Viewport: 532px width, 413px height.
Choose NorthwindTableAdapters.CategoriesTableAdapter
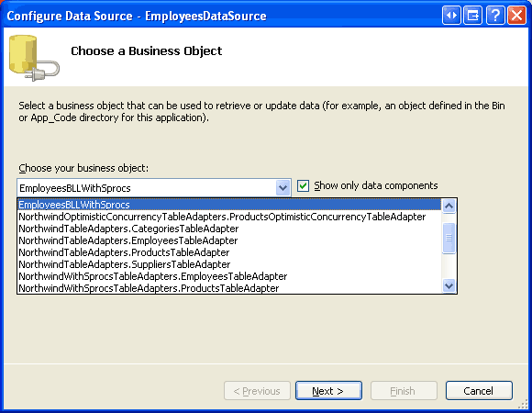pos(229,229)
